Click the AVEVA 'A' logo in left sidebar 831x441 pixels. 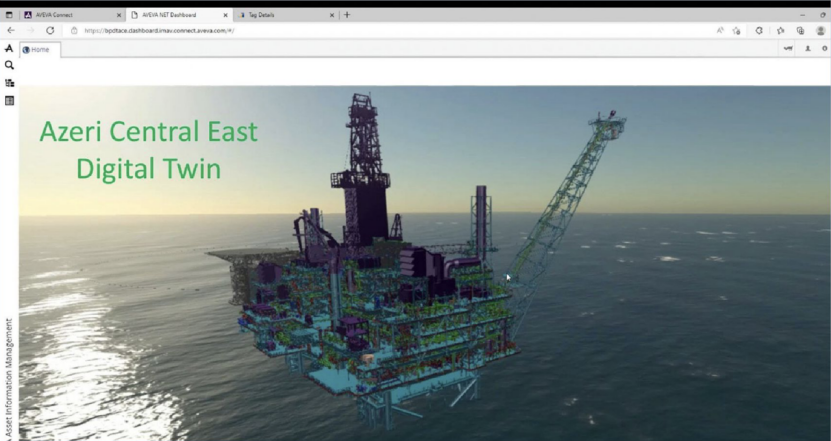(9, 48)
